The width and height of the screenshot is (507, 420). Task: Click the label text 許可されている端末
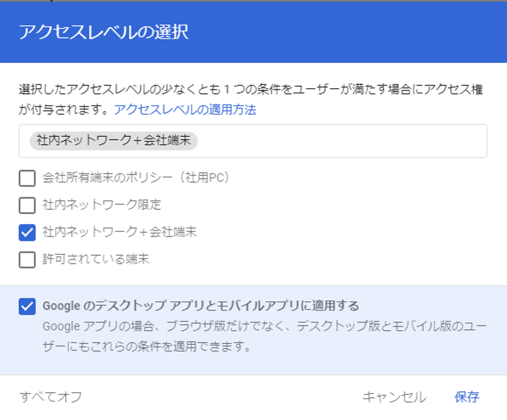(81, 260)
